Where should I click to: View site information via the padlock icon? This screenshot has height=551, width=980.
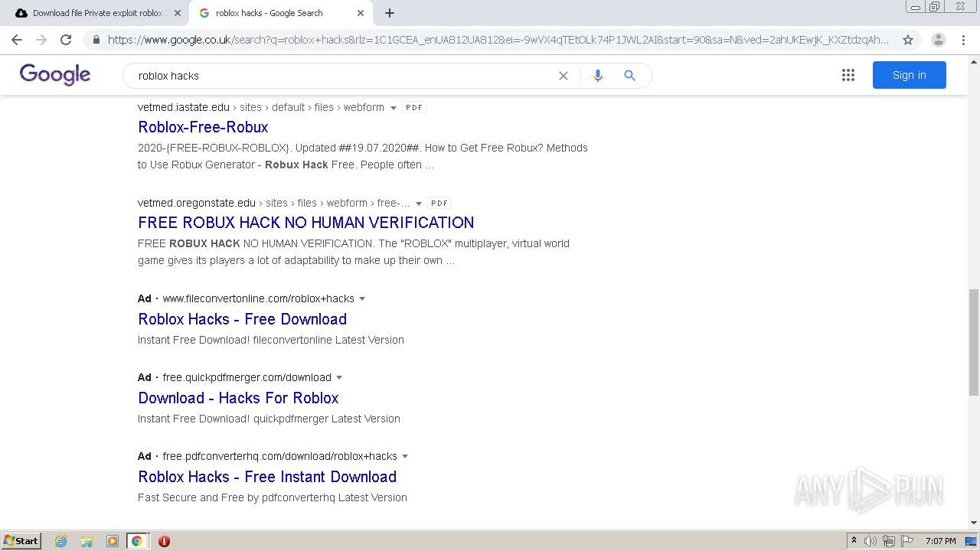point(96,40)
